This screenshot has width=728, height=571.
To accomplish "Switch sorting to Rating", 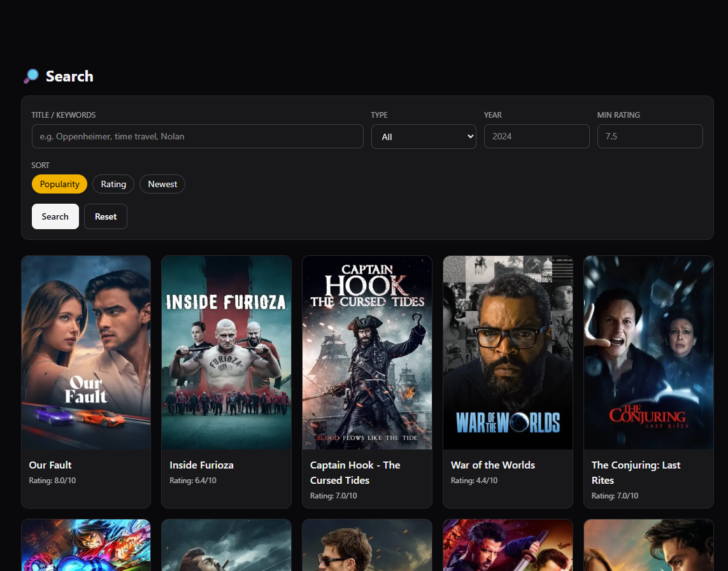I will (113, 184).
